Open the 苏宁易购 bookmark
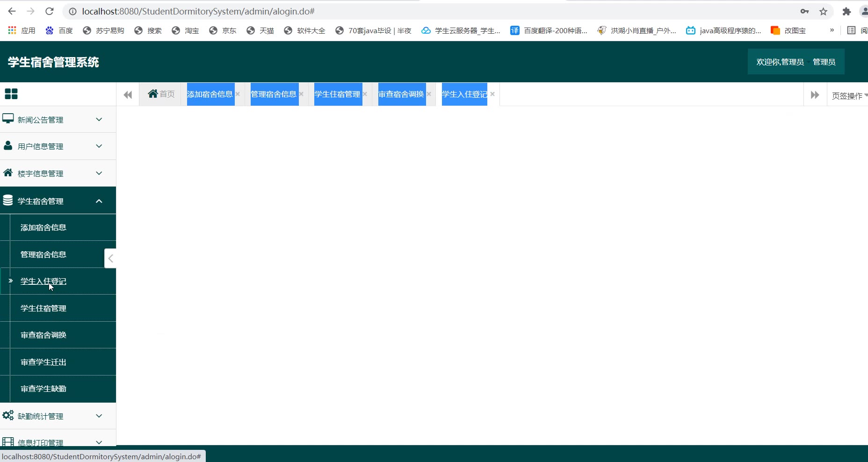 click(103, 30)
